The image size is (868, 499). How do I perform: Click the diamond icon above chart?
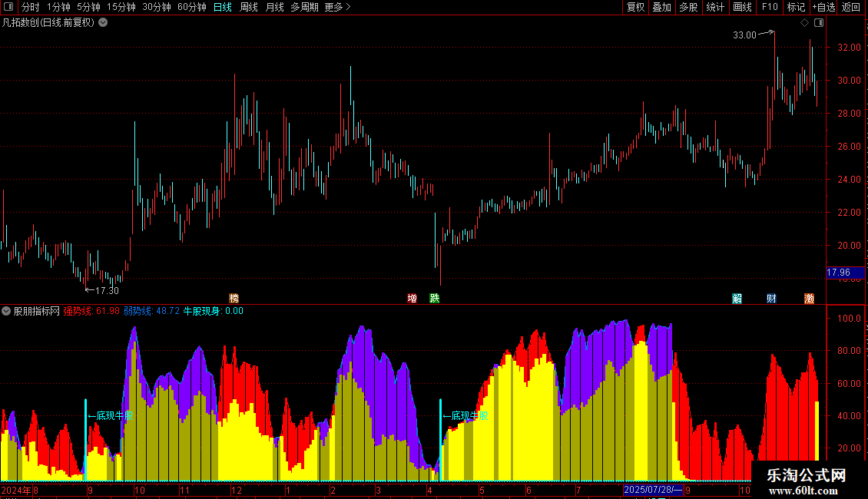coord(805,23)
